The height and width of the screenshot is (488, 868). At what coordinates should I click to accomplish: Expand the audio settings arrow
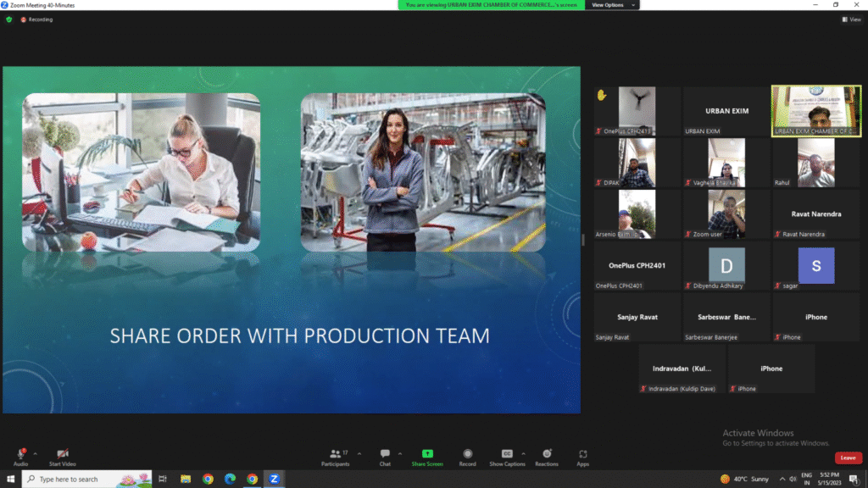pos(36,452)
